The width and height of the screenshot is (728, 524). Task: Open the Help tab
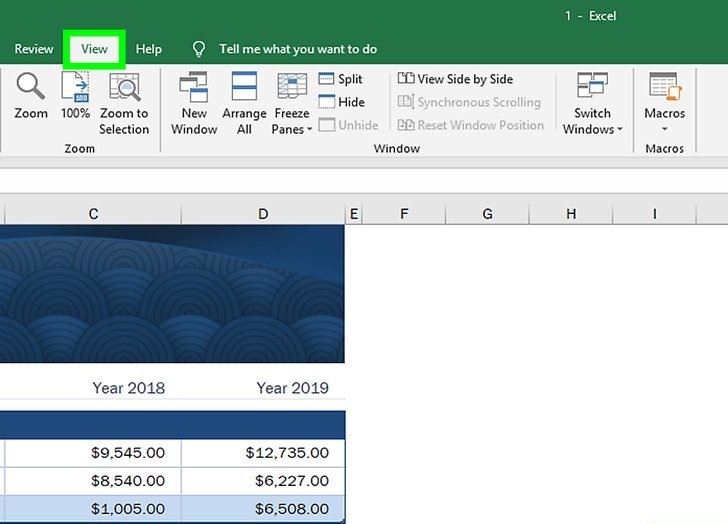pyautogui.click(x=149, y=49)
